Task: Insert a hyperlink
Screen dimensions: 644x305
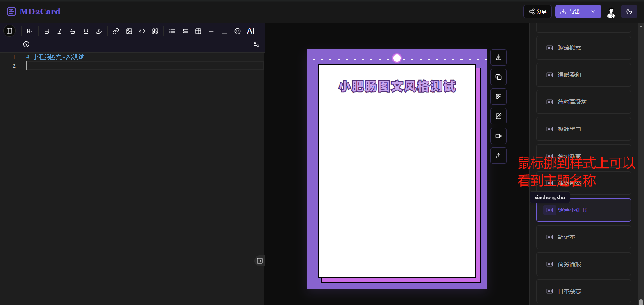Action: click(116, 31)
